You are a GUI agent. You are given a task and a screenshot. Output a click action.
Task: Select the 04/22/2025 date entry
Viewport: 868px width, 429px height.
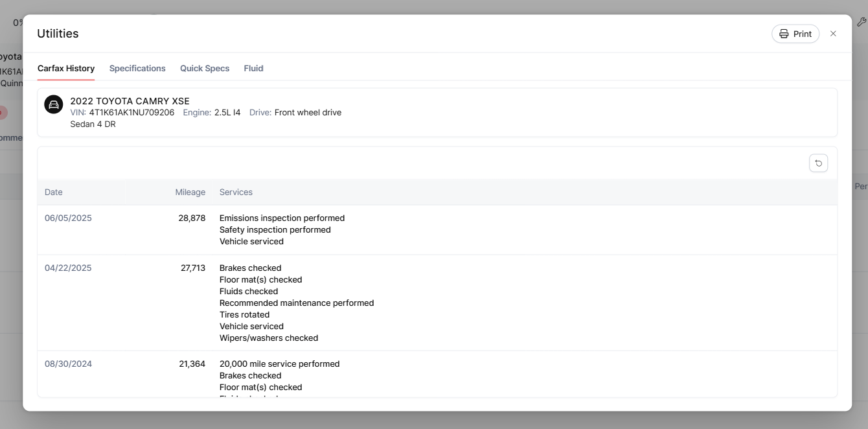pos(68,268)
